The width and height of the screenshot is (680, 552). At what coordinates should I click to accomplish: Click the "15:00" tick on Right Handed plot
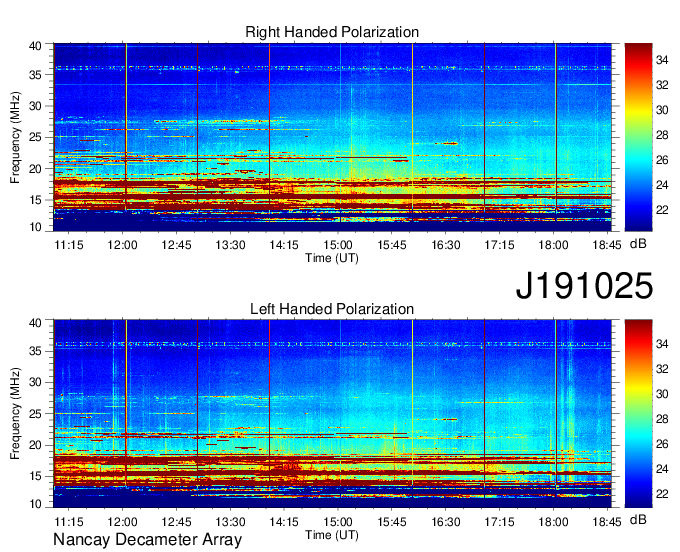338,245
